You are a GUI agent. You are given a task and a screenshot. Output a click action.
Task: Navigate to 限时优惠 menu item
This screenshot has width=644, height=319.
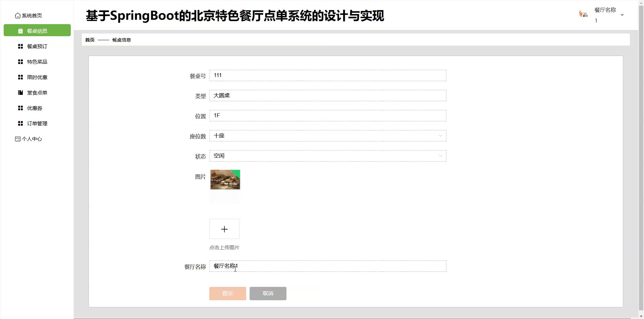point(37,77)
